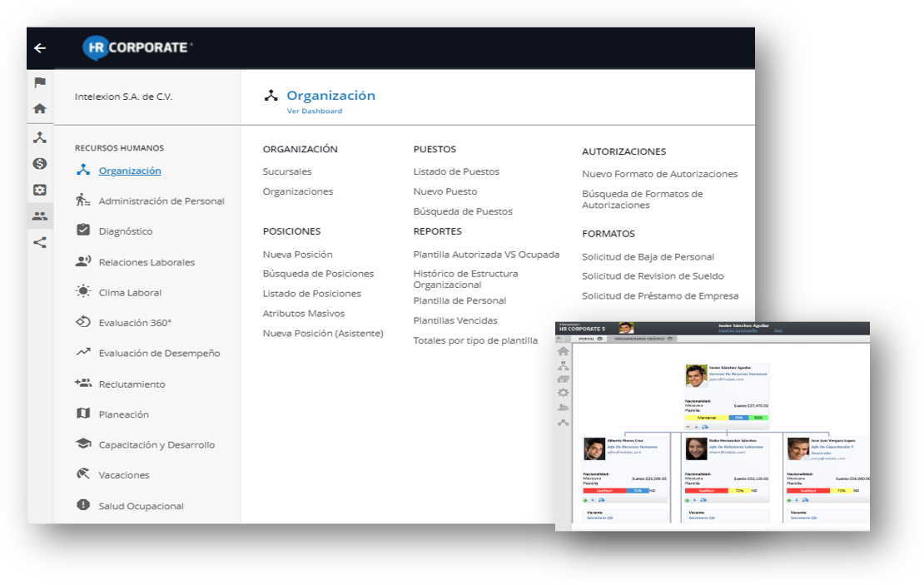Click the yellow Mantener status bar
Screen dimensions: 924x585
[x=706, y=418]
